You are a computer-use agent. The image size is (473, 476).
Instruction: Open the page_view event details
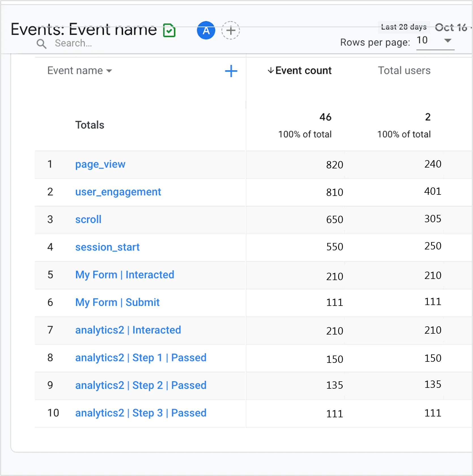pyautogui.click(x=100, y=164)
